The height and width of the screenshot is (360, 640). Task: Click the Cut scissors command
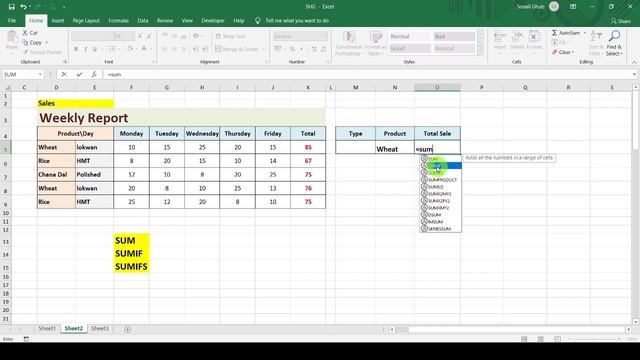point(30,33)
